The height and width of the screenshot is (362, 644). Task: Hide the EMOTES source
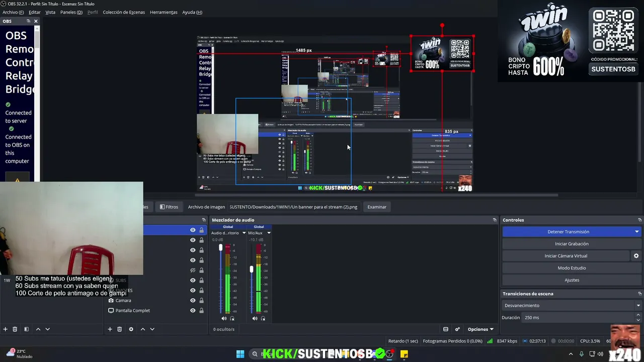point(193,290)
